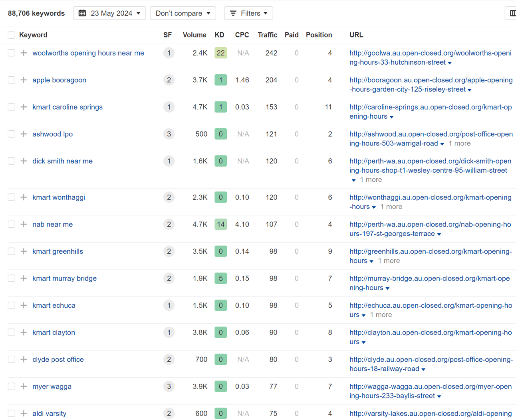Check the kmart caroline springs row

pyautogui.click(x=12, y=107)
